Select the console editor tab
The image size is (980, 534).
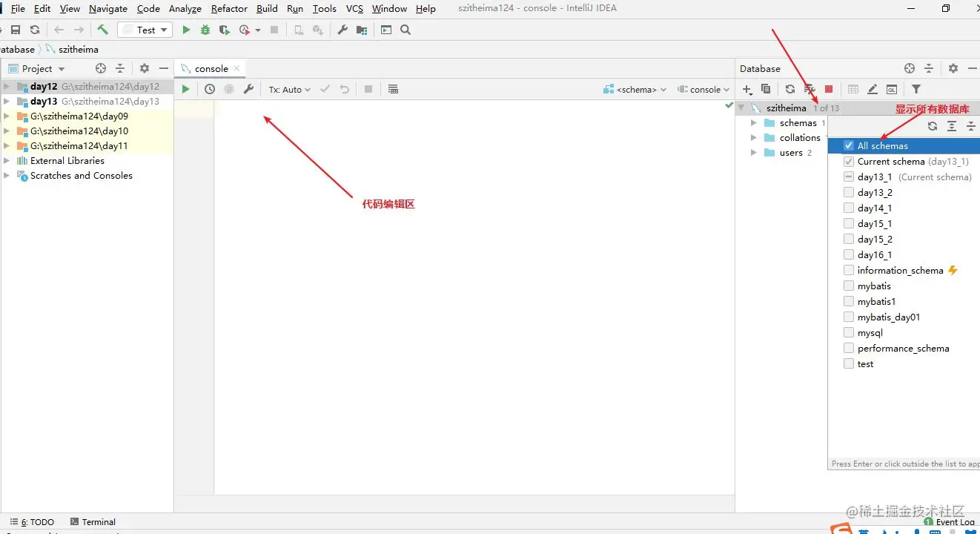coord(211,68)
